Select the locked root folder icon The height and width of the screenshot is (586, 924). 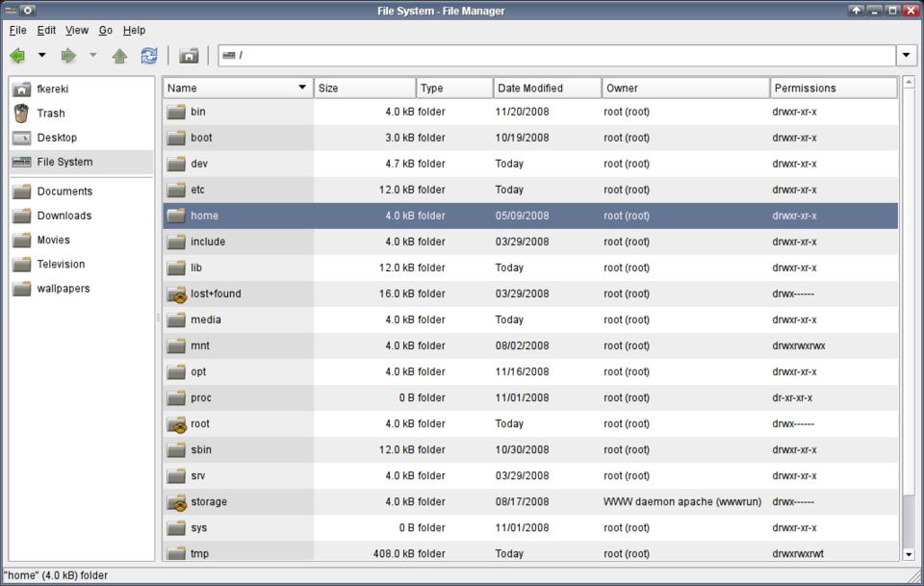pyautogui.click(x=176, y=424)
